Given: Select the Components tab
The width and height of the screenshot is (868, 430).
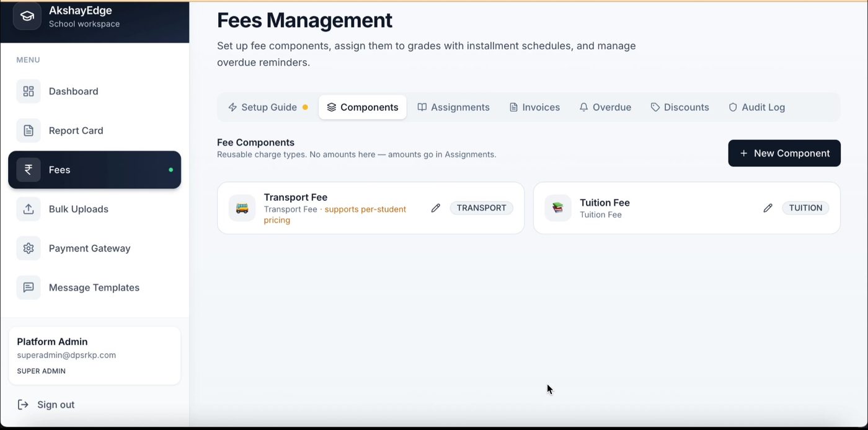Looking at the screenshot, I should tap(363, 107).
